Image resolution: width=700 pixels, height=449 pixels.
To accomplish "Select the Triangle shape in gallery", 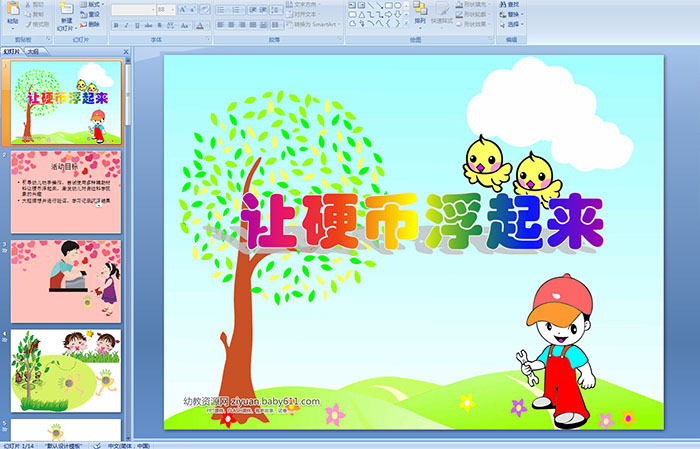I will point(361,15).
